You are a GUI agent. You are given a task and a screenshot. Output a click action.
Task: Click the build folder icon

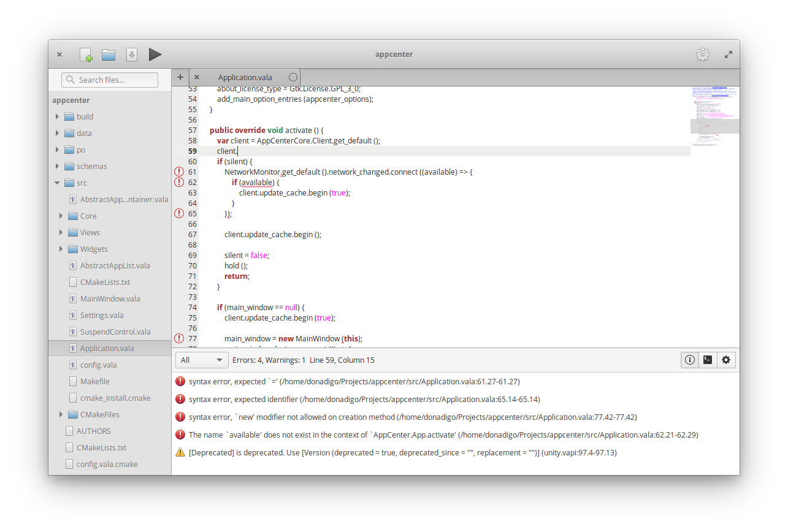(69, 116)
